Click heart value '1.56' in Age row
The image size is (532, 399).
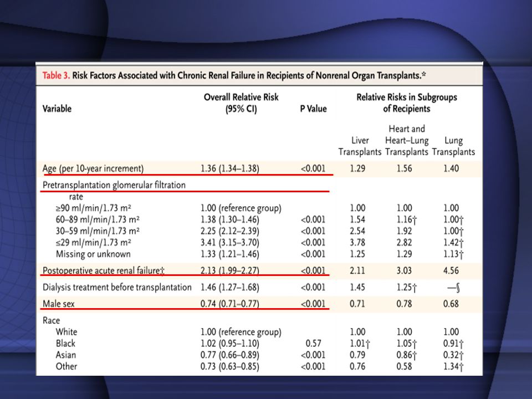pos(405,168)
